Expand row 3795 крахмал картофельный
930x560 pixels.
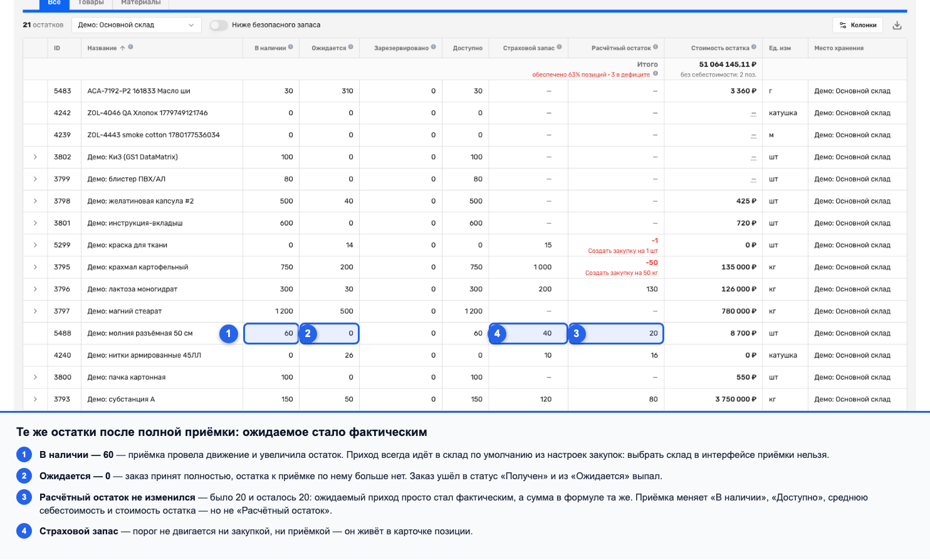(35, 267)
